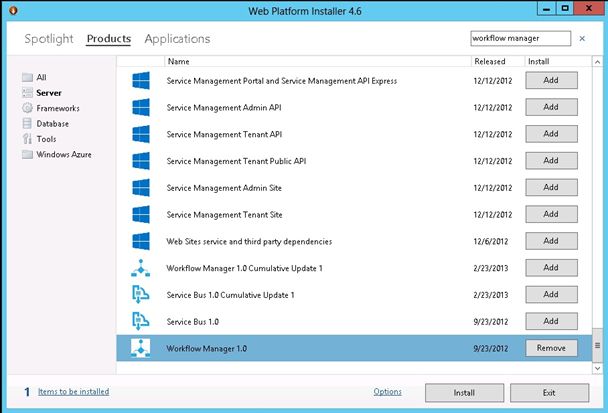Select the Workflow Manager 1.0 row text

pos(207,349)
